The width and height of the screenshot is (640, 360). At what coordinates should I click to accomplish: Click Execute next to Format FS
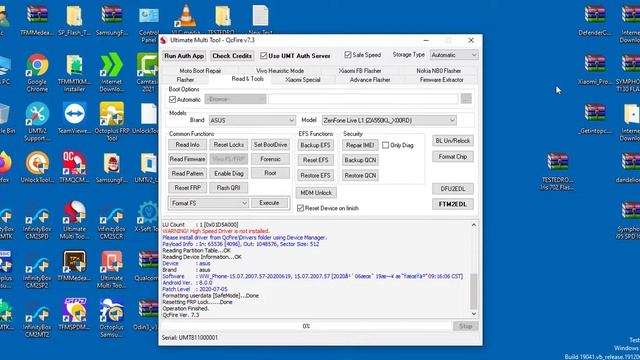(269, 203)
